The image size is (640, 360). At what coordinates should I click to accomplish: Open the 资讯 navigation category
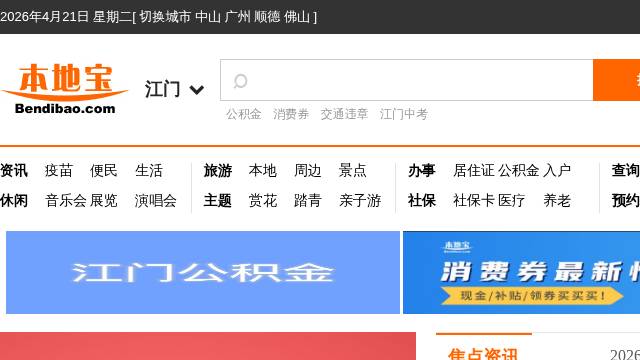tap(14, 170)
